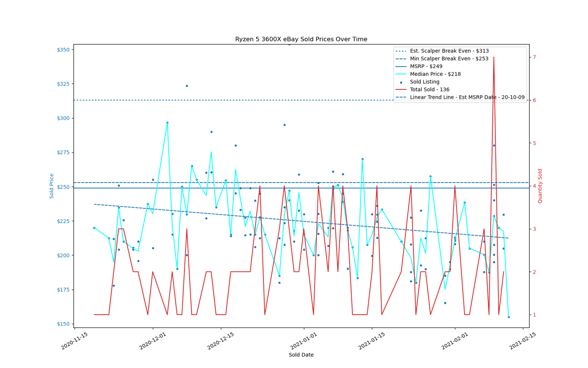
Task: Click the $300 y-axis tick label
Action: pyautogui.click(x=62, y=118)
